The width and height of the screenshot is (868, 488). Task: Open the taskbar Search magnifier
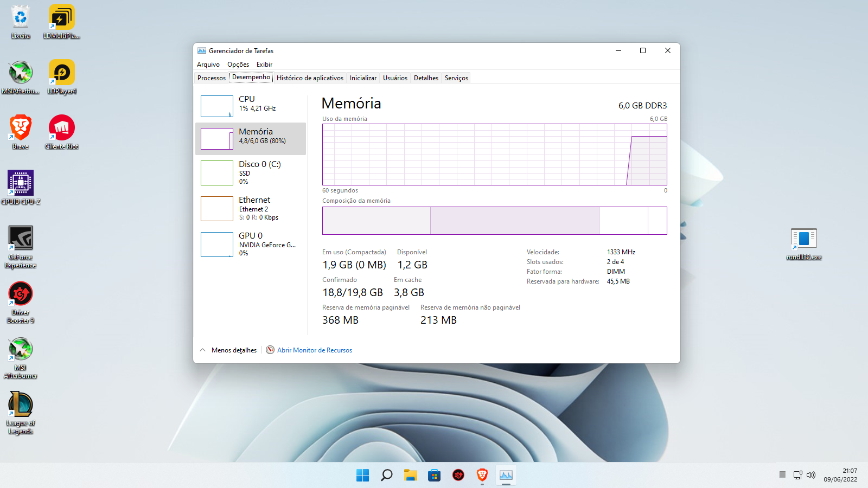386,476
